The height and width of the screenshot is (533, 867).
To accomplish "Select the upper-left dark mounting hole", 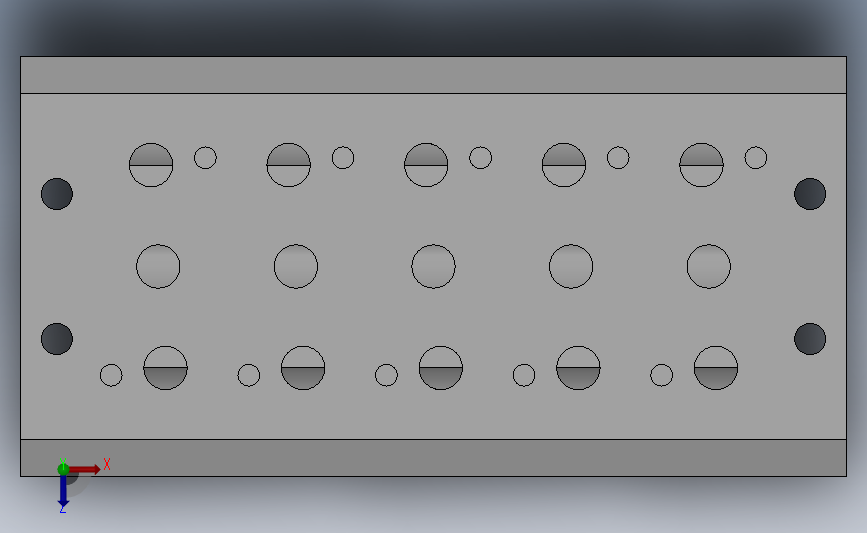I will (x=57, y=194).
